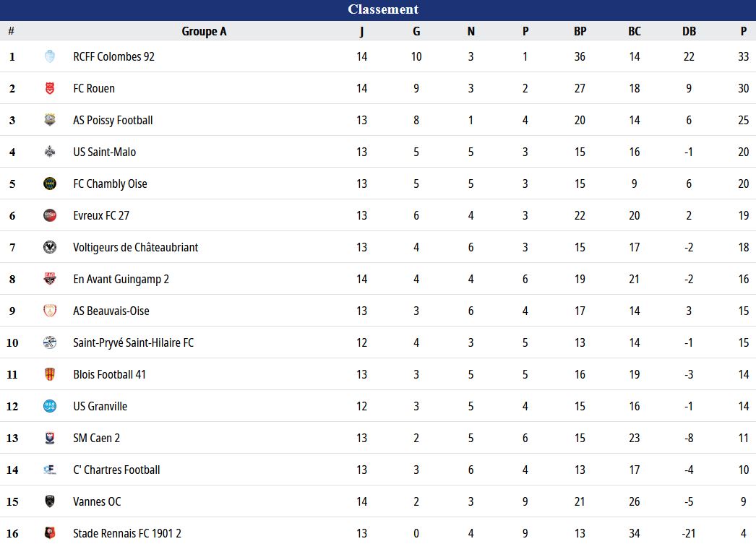Click the Evreux FC 27 team logo
This screenshot has height=544, width=756.
coord(50,215)
